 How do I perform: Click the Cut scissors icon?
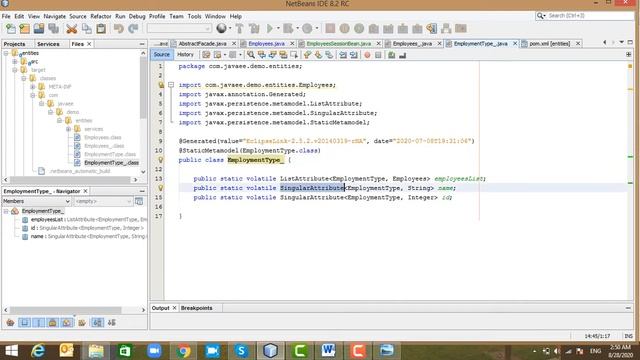click(x=72, y=29)
